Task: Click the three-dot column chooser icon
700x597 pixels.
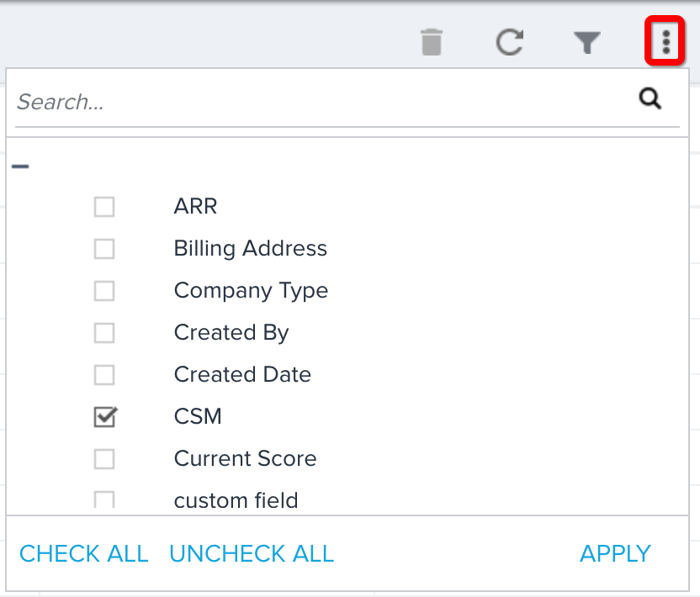Action: point(666,41)
